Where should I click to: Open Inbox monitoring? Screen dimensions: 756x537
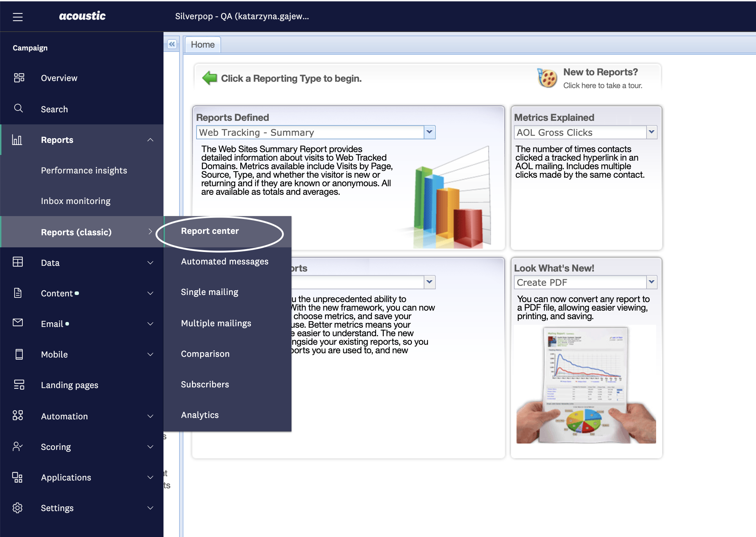tap(76, 201)
